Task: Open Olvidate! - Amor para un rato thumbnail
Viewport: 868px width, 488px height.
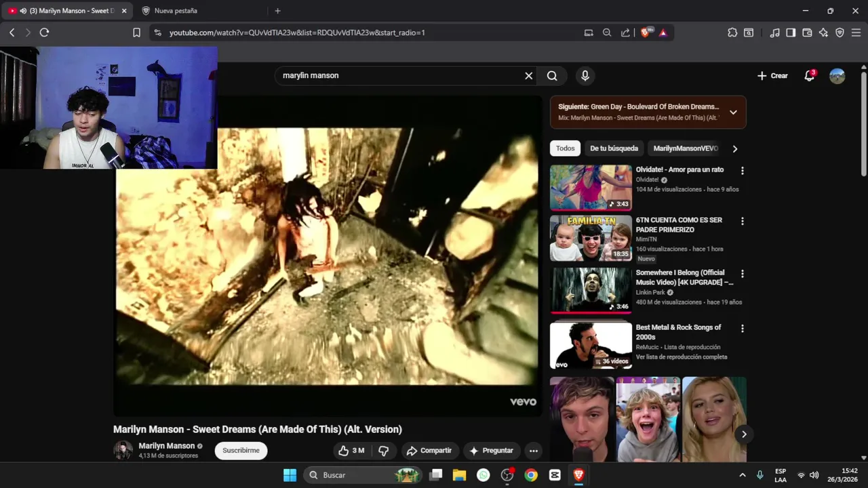Action: (x=591, y=188)
